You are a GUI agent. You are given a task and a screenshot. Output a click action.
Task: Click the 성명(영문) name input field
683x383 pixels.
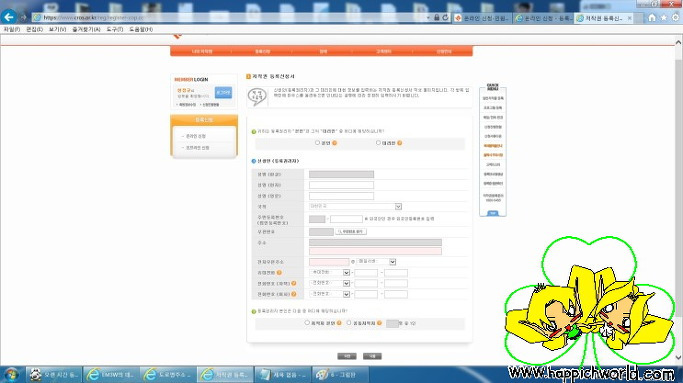point(341,196)
